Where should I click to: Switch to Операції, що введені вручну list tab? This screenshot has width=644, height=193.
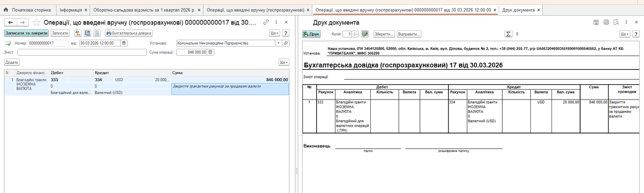pos(255,10)
